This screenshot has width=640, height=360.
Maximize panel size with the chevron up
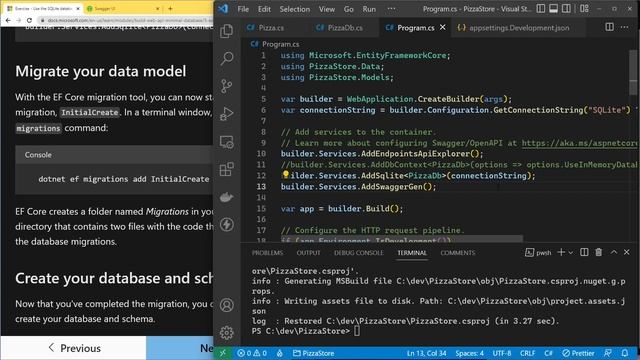[613, 252]
